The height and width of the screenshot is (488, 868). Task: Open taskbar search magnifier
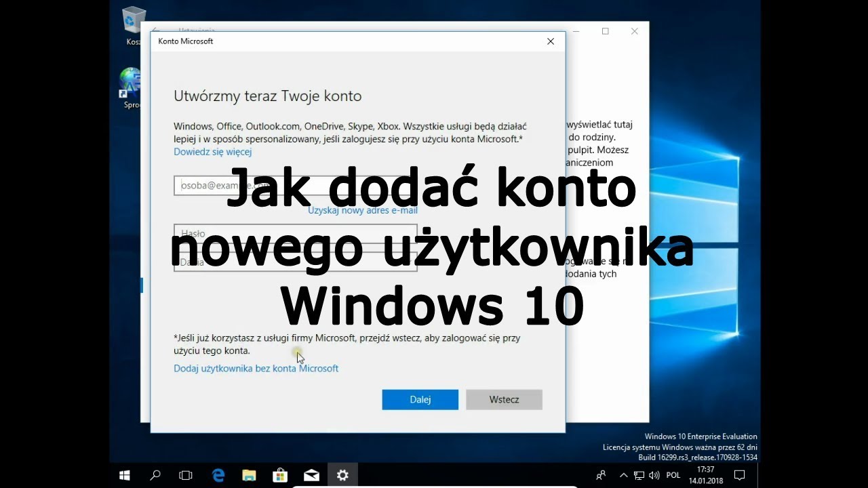[x=155, y=475]
